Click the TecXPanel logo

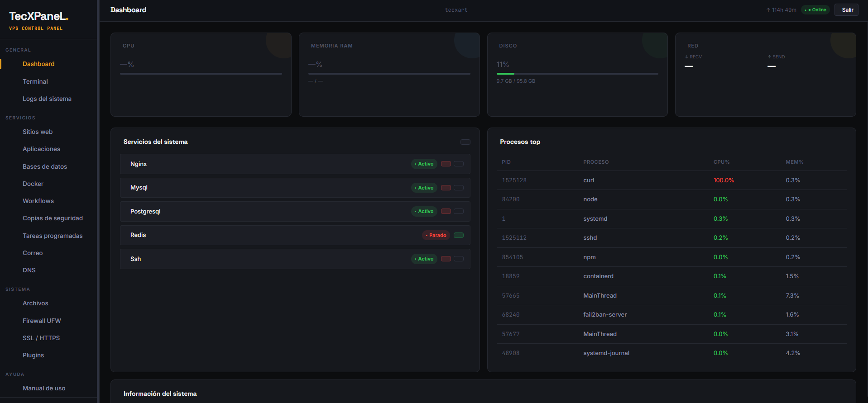click(x=38, y=16)
